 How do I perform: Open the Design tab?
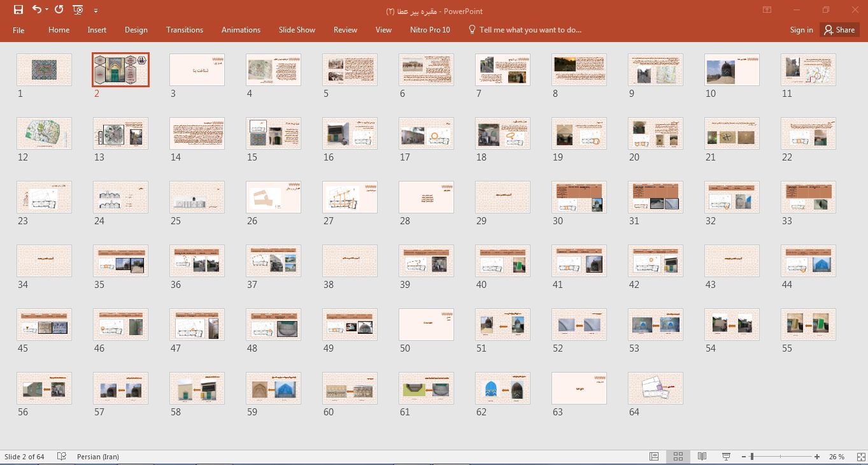[136, 30]
